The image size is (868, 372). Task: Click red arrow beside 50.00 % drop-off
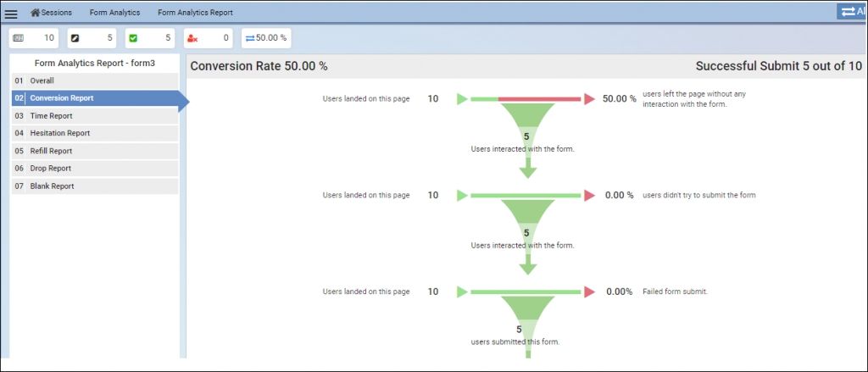tap(590, 99)
